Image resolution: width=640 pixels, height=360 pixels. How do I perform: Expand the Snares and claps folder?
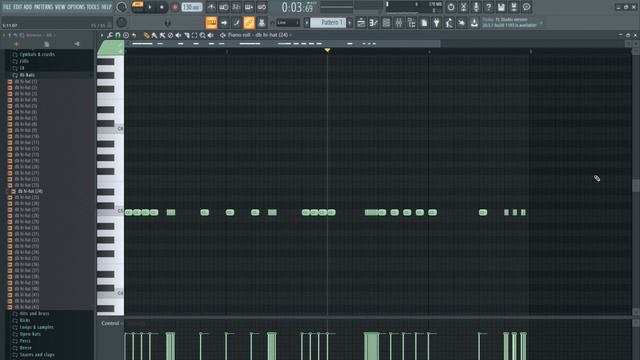tap(37, 355)
